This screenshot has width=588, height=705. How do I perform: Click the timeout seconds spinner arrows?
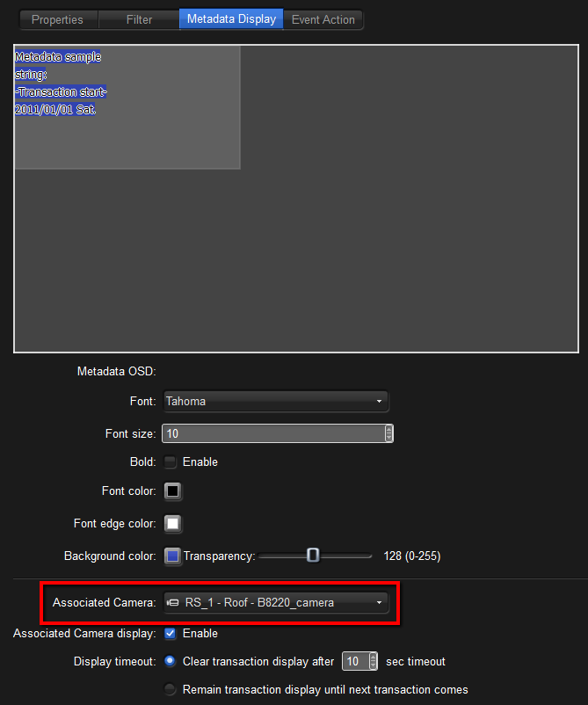coord(374,661)
